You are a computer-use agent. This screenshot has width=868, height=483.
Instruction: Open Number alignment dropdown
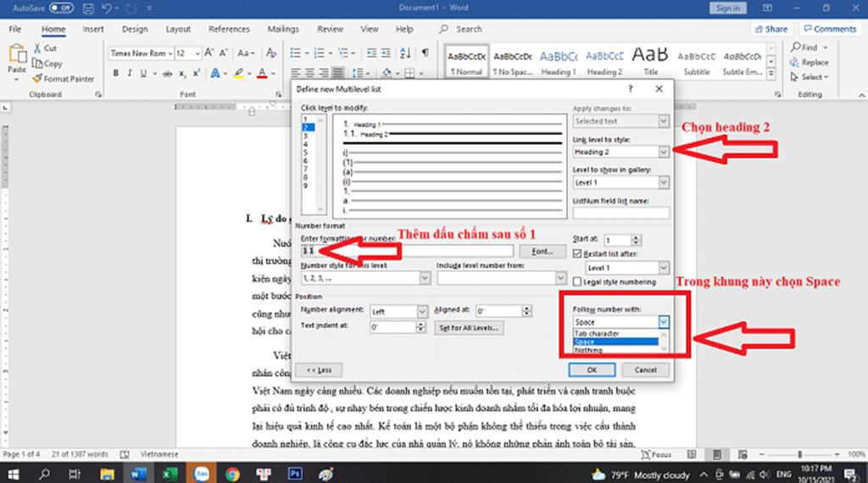click(x=422, y=312)
